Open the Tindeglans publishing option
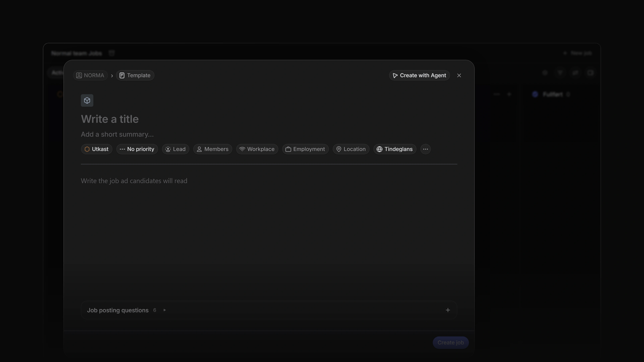Viewport: 644px width, 362px height. click(395, 149)
